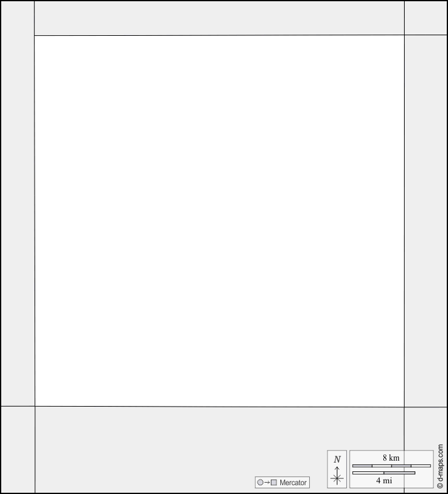Click the copyright symbol before d-maps.com
The height and width of the screenshot is (494, 448).
(x=440, y=486)
